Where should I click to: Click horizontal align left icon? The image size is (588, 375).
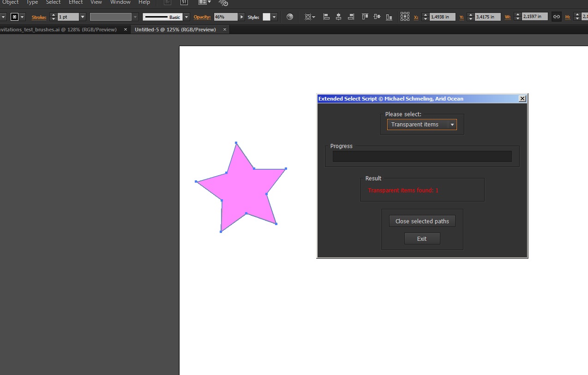click(x=326, y=17)
